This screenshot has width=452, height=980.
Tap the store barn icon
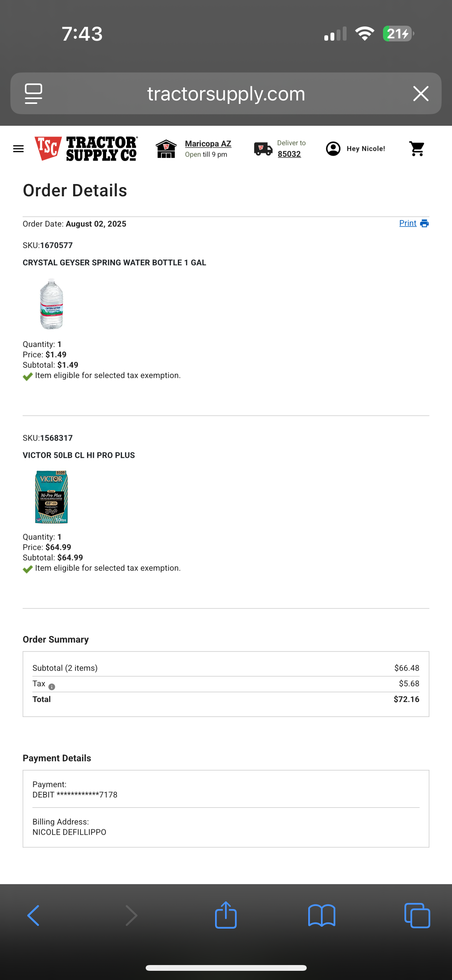coord(166,149)
